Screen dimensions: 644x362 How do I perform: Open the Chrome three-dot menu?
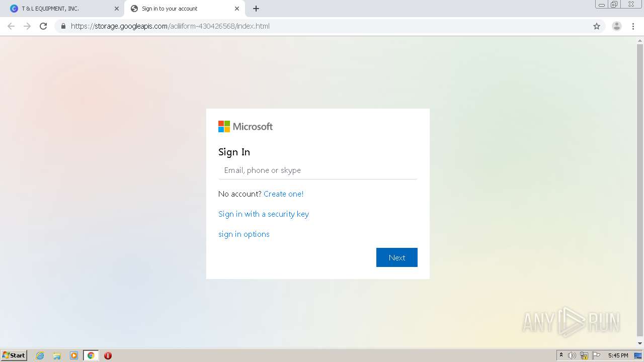click(x=633, y=26)
